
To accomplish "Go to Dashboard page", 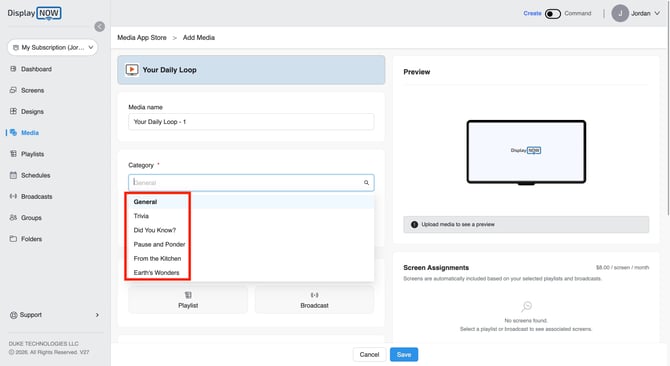I will click(36, 69).
